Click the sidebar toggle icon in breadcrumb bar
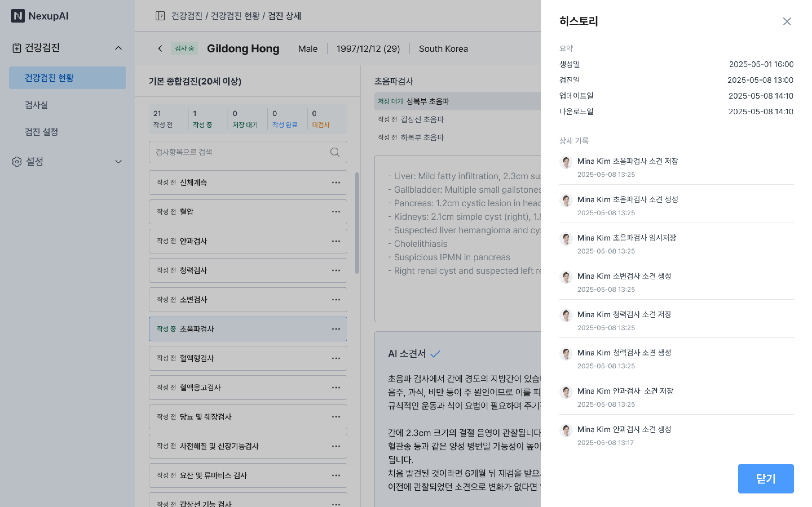 point(160,16)
